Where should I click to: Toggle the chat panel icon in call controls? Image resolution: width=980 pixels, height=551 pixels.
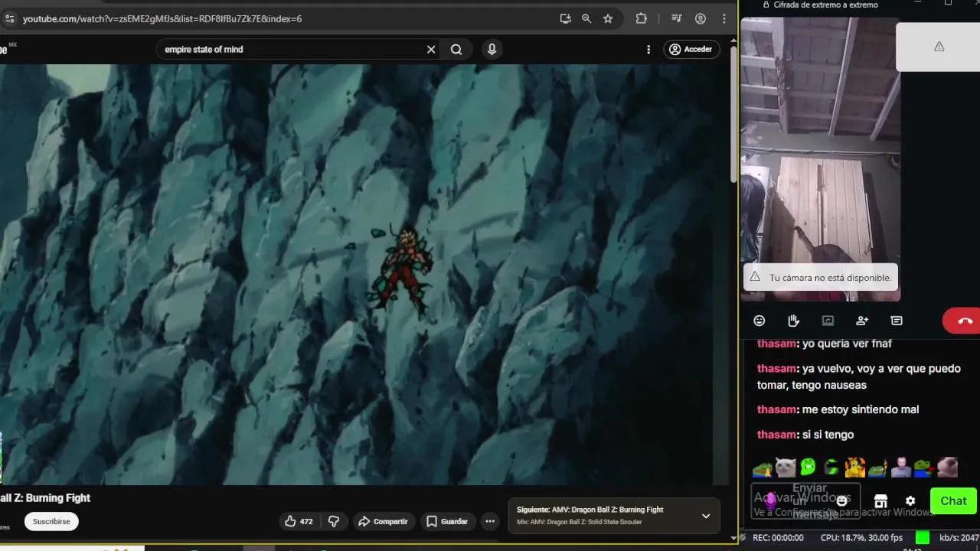pos(897,321)
